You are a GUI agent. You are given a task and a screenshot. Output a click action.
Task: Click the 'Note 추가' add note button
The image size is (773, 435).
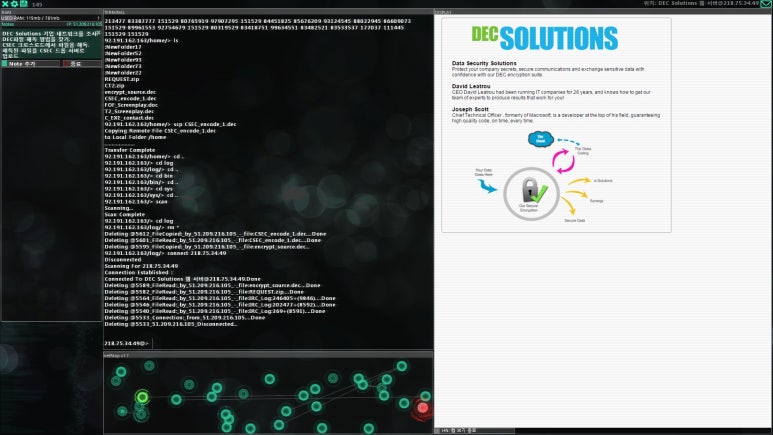tap(31, 64)
